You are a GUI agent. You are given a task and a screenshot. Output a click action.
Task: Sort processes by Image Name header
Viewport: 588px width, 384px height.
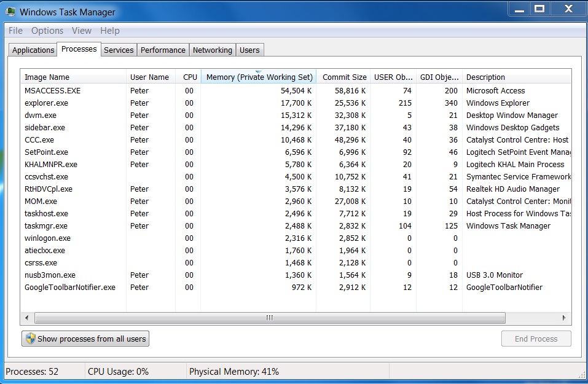click(x=47, y=77)
